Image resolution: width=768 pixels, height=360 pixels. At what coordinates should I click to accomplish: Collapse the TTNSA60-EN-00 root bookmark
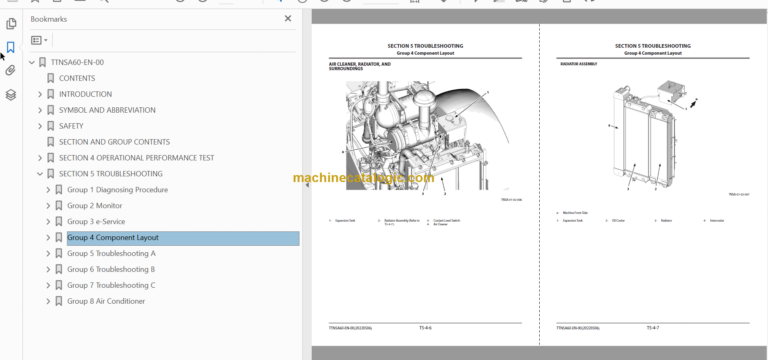click(x=32, y=62)
